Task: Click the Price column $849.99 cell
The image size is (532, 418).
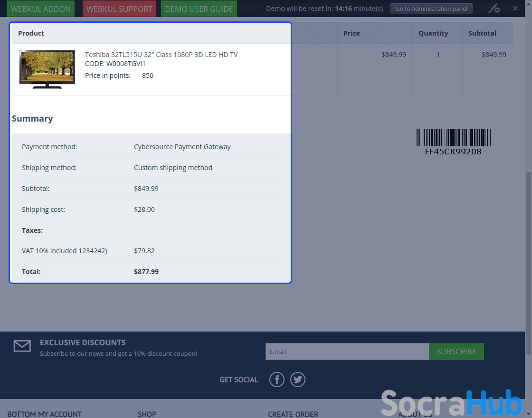Action: coord(394,55)
